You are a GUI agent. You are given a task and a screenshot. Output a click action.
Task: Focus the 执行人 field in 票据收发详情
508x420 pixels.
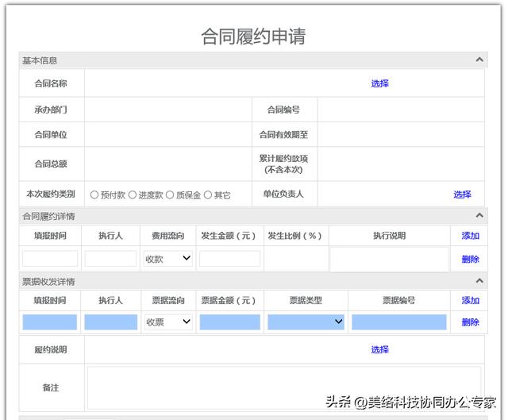(x=111, y=322)
